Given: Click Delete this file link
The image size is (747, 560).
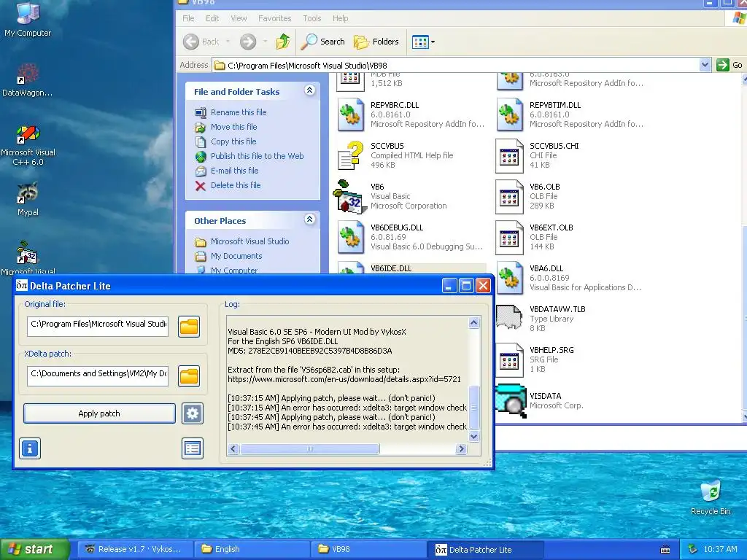Looking at the screenshot, I should pos(236,185).
